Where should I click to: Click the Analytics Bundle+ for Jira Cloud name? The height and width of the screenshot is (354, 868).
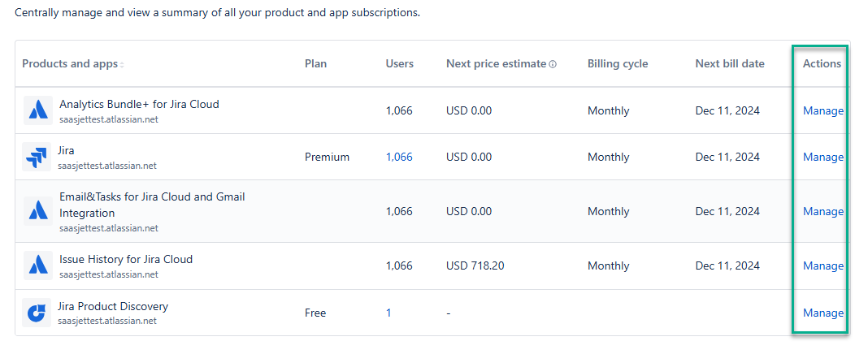(139, 104)
